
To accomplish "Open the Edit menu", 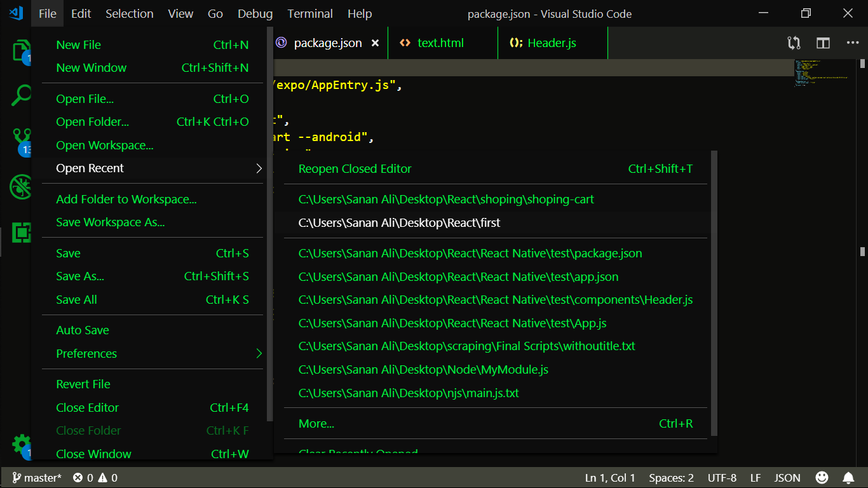I will point(81,13).
